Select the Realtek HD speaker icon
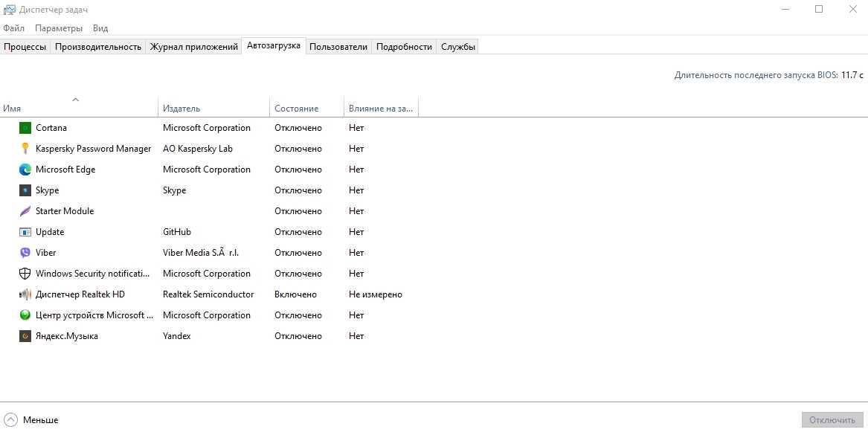Viewport: 868px width, 435px height. click(25, 294)
